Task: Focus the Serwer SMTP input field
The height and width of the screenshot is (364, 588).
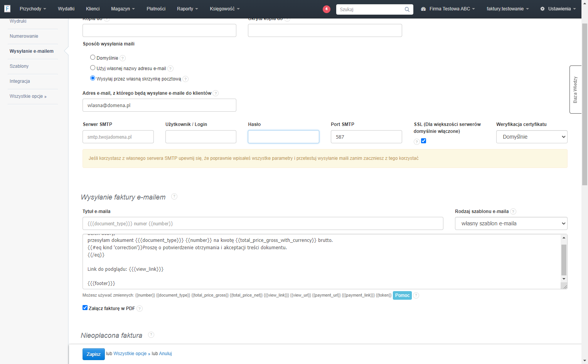Action: click(x=118, y=137)
